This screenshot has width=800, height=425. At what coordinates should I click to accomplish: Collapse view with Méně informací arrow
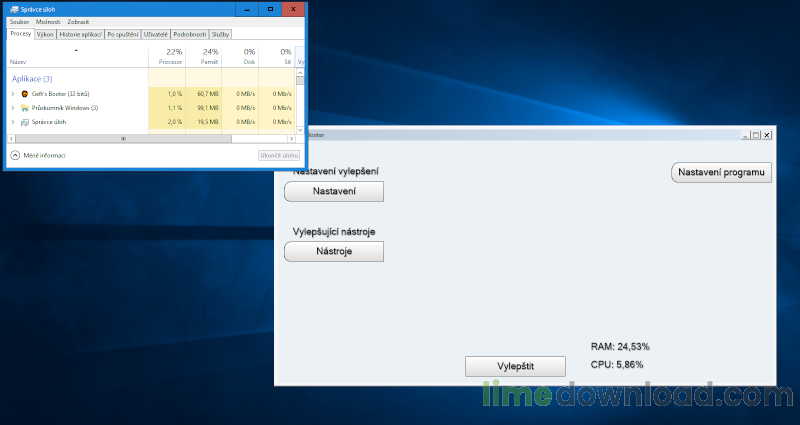15,156
